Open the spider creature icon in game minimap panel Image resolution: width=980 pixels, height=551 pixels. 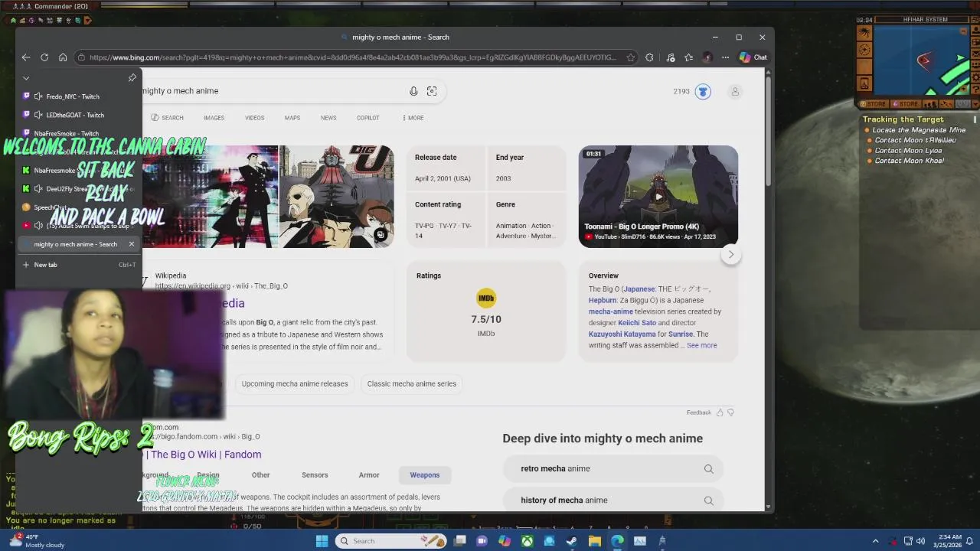[x=864, y=33]
